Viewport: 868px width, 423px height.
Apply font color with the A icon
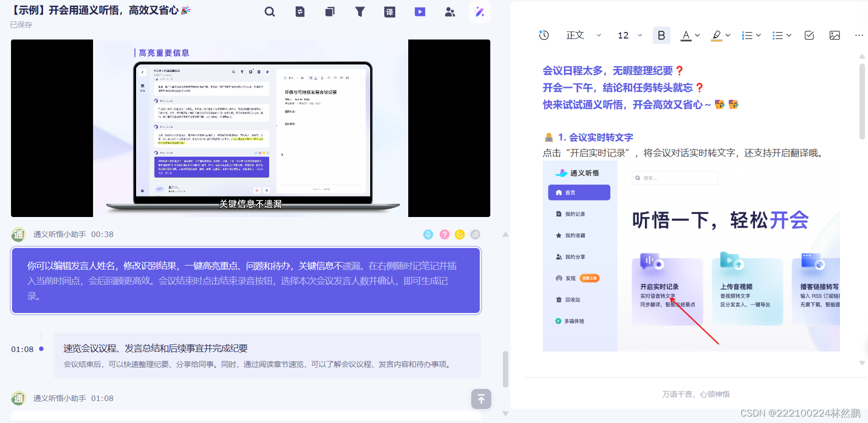coord(686,35)
